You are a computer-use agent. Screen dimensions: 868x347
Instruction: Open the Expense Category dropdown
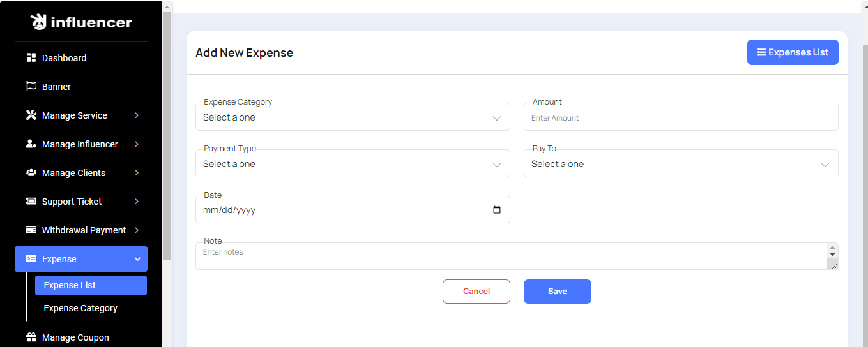click(353, 117)
